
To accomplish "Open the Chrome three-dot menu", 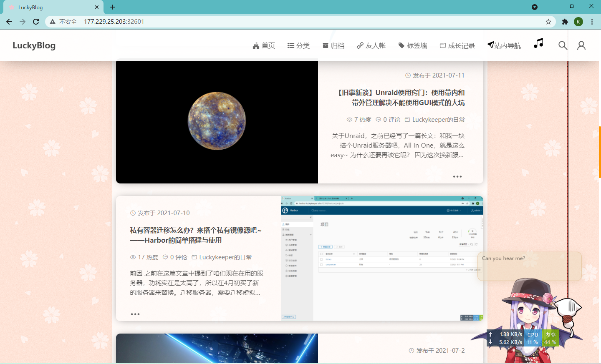I will (592, 22).
